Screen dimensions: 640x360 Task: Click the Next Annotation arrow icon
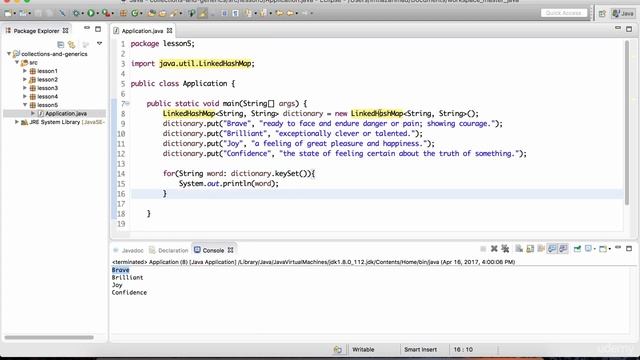(249, 13)
